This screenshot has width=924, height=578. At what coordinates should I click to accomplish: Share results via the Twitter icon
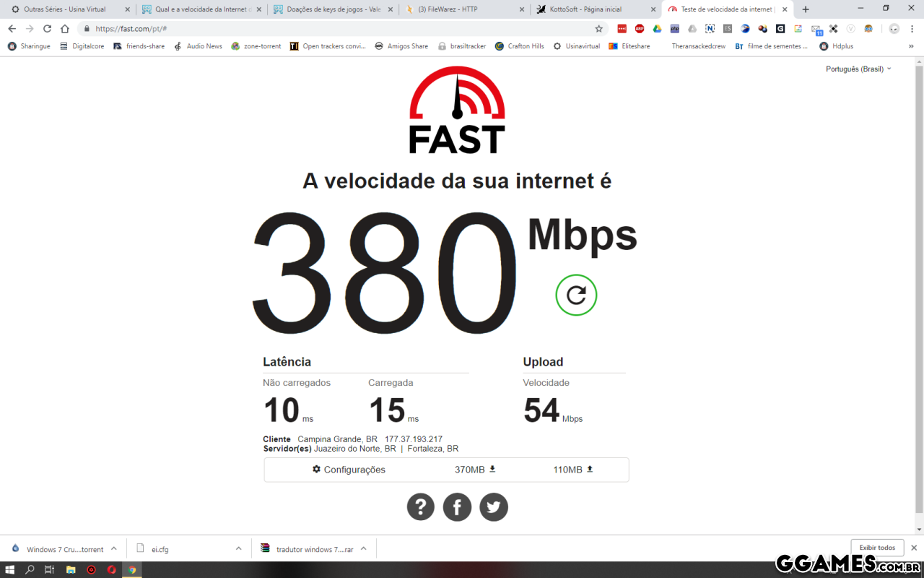[x=494, y=507]
